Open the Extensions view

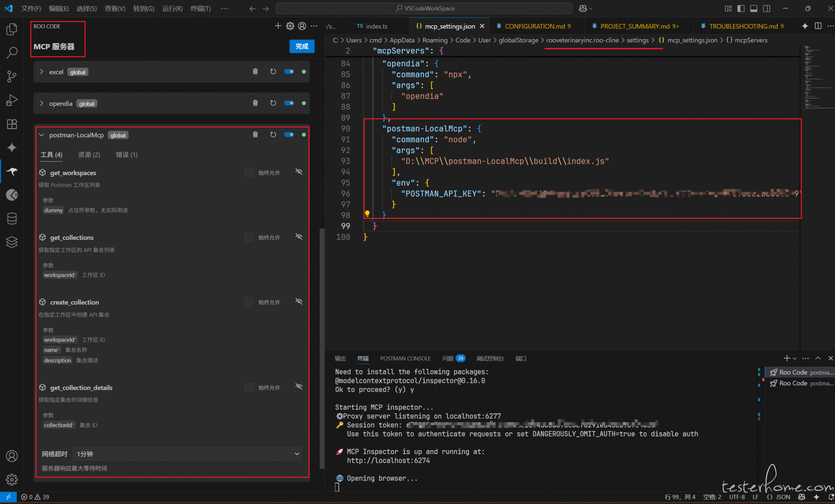pos(12,124)
